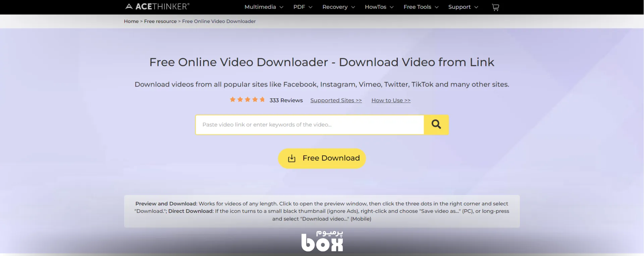
Task: Open the shopping cart icon
Action: [495, 7]
